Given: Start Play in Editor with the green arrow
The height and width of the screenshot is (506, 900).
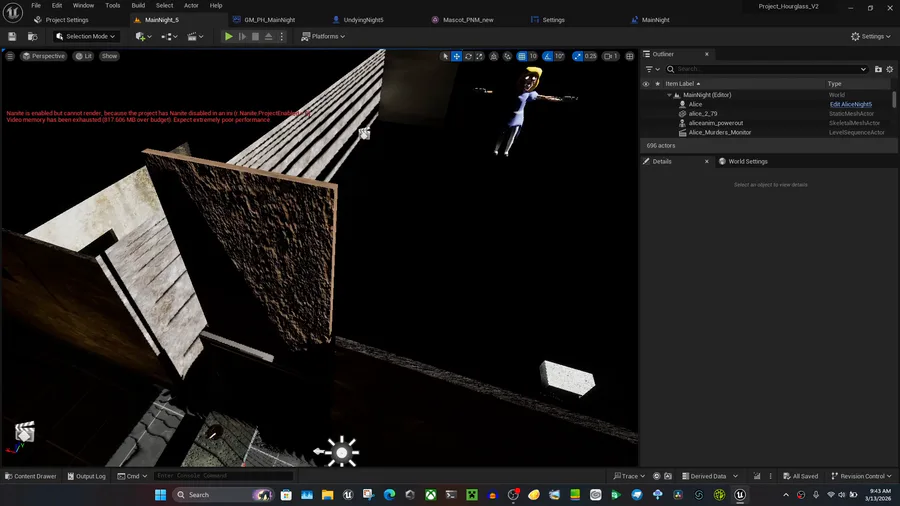Looking at the screenshot, I should [x=228, y=36].
